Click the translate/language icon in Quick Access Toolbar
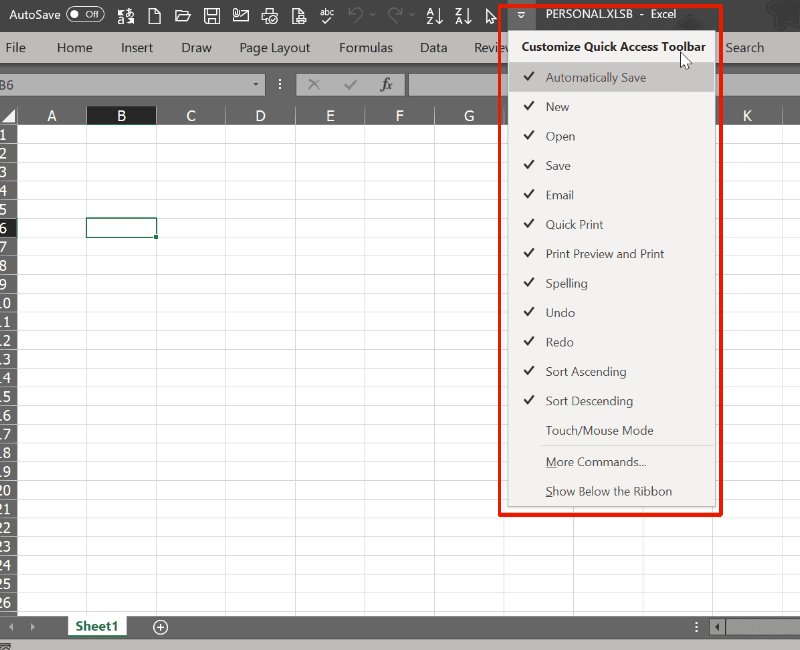Image resolution: width=800 pixels, height=650 pixels. (x=126, y=16)
